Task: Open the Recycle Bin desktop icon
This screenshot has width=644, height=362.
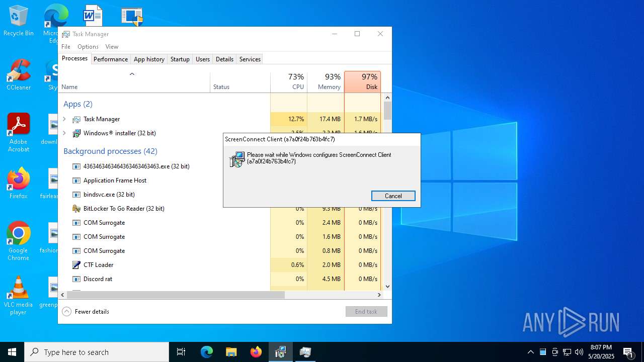Action: (x=19, y=21)
